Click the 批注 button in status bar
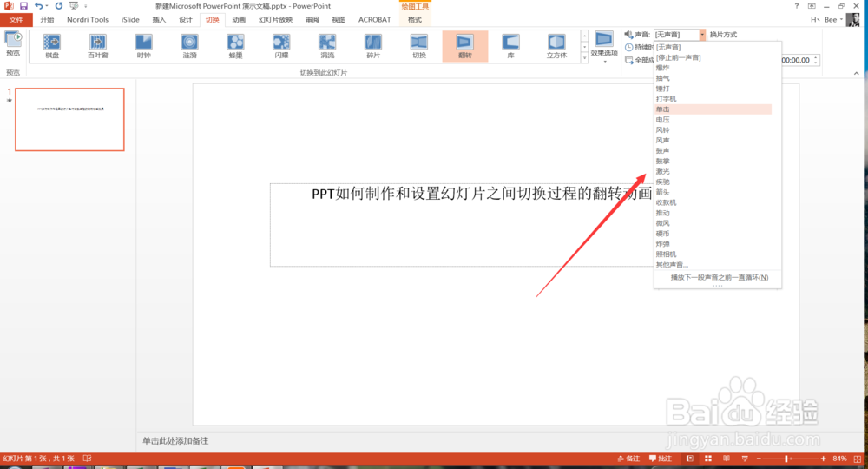This screenshot has height=469, width=868. pos(661,459)
